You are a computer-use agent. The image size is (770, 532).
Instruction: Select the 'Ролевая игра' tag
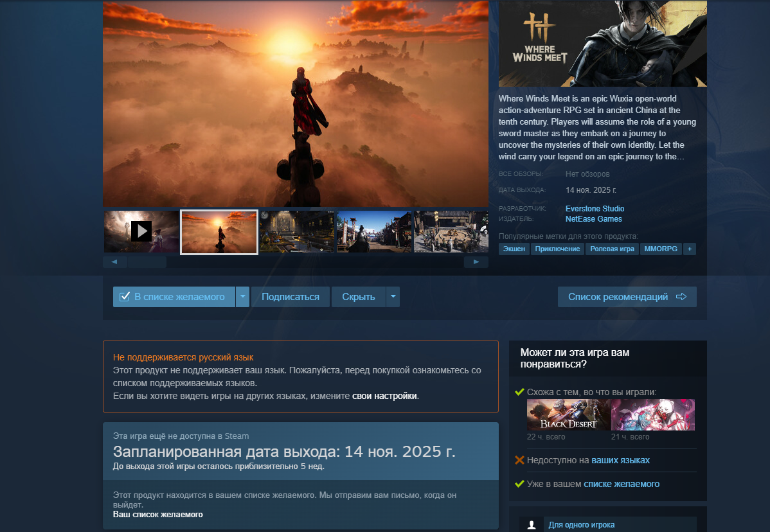612,249
